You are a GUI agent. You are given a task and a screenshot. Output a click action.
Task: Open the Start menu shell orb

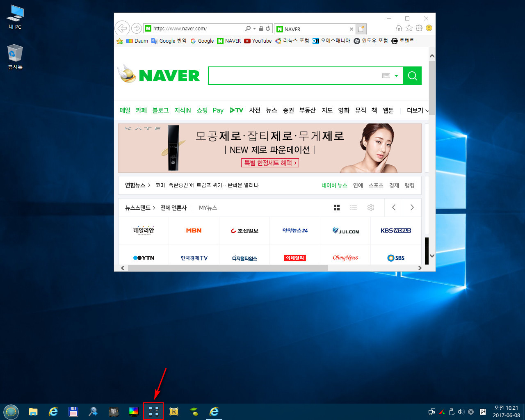(11, 411)
